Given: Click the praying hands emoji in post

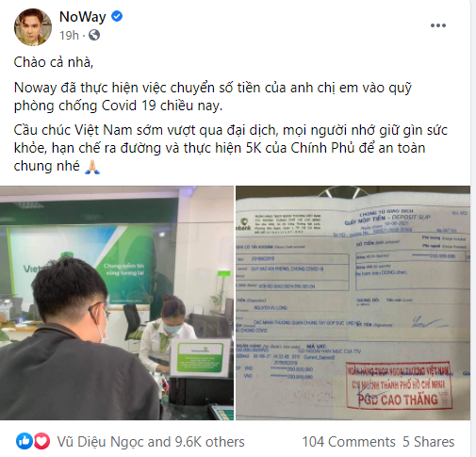Looking at the screenshot, I should tap(92, 167).
